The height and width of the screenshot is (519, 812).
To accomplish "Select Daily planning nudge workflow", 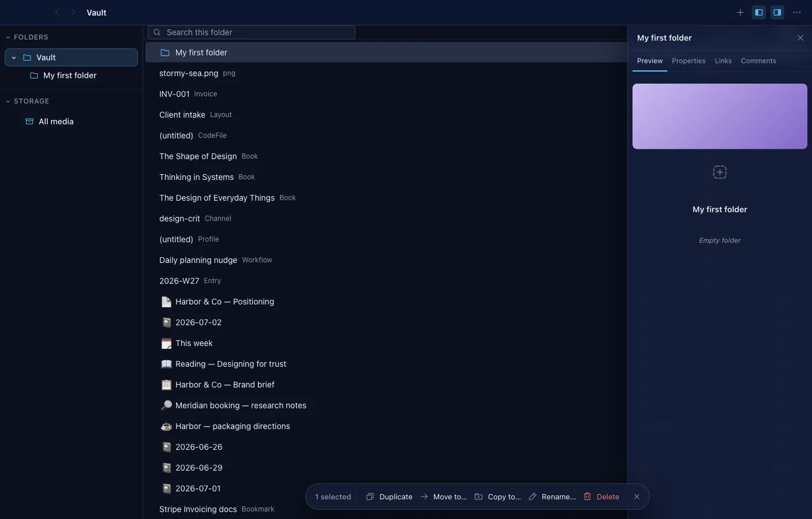I will tap(386, 260).
